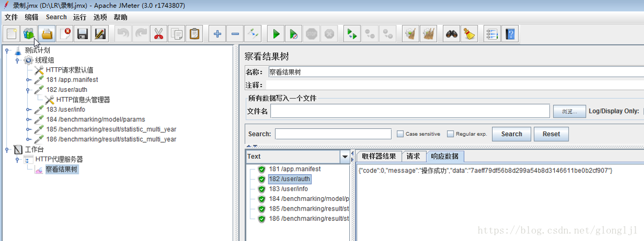Click the 浏览... browse button
This screenshot has height=241, width=644.
click(x=569, y=111)
